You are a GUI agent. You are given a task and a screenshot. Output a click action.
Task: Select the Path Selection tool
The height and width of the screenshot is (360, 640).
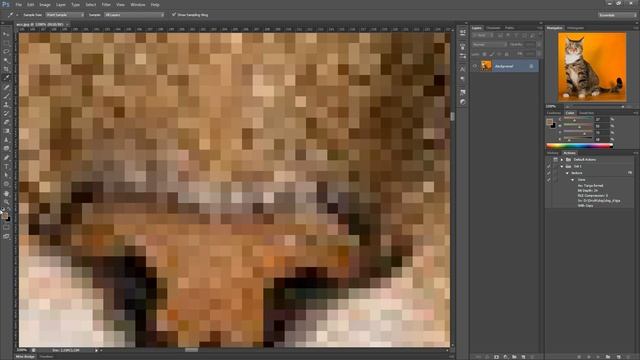pyautogui.click(x=6, y=175)
